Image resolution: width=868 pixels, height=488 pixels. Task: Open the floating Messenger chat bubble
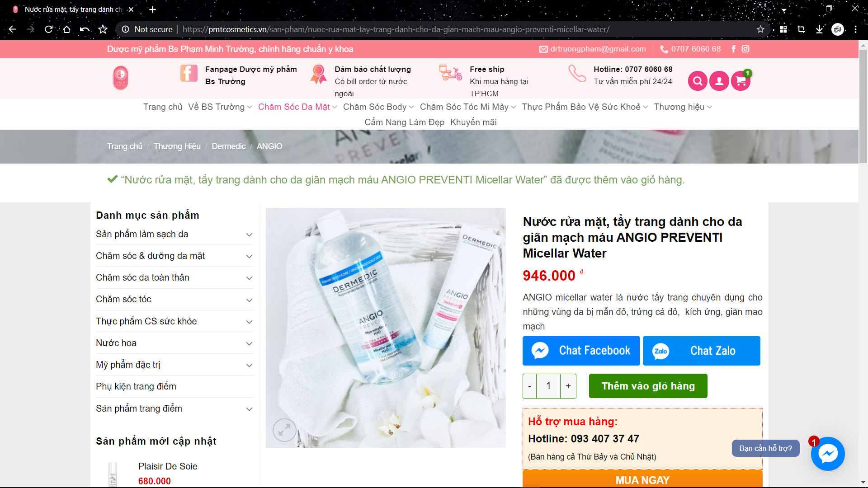pyautogui.click(x=827, y=454)
